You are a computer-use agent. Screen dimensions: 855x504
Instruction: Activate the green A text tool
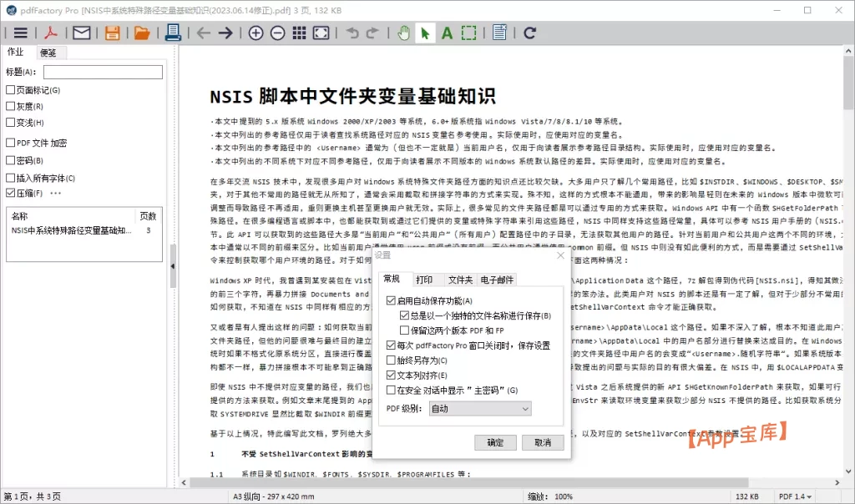(447, 33)
